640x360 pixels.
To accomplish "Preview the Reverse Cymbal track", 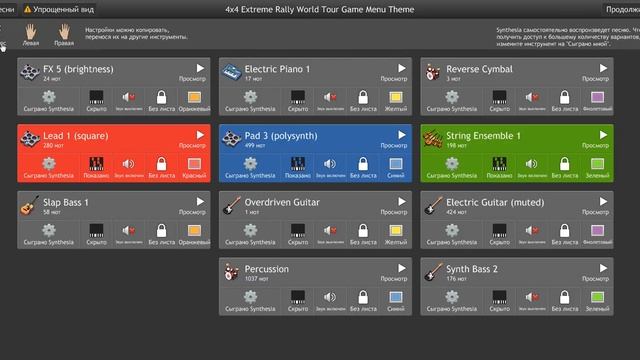I will [x=603, y=68].
